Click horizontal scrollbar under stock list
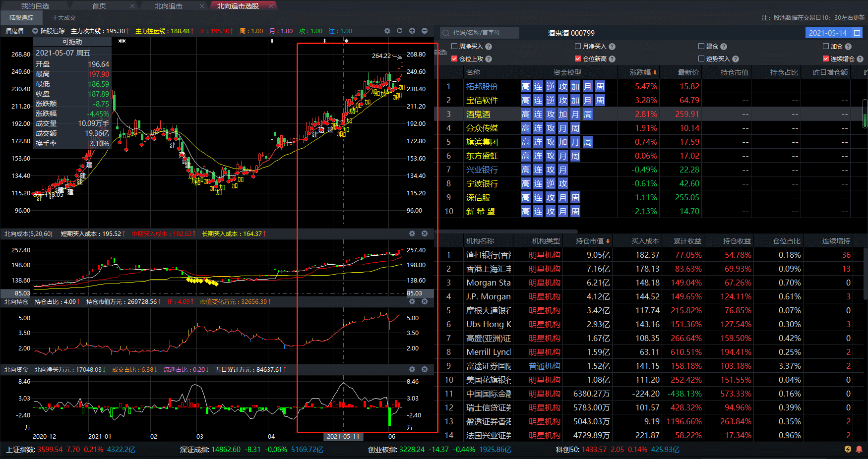This screenshot has height=459, width=868. pyautogui.click(x=507, y=231)
